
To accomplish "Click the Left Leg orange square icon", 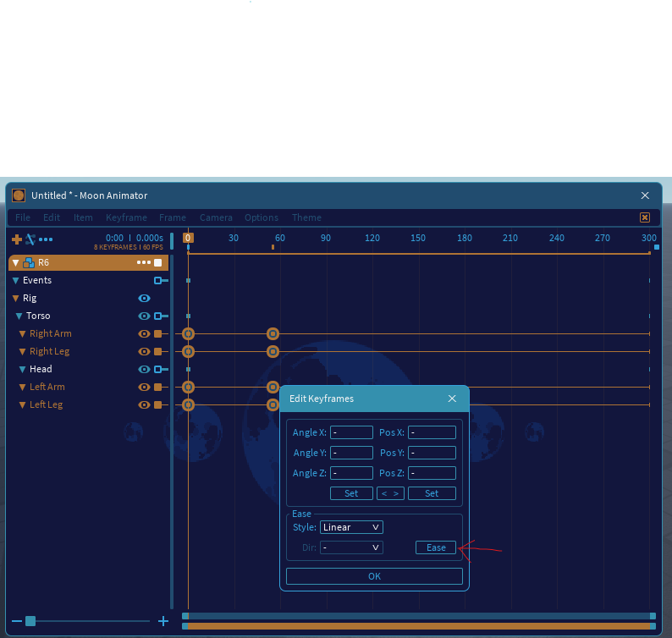I will point(158,405).
